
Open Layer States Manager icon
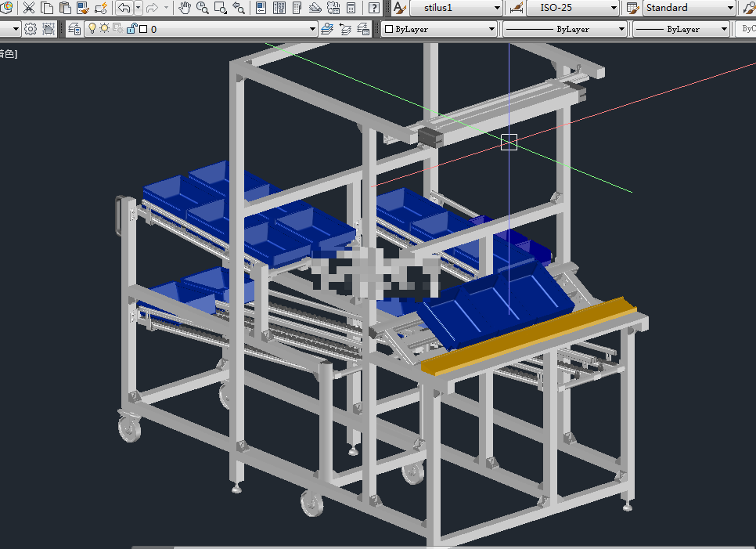(363, 29)
